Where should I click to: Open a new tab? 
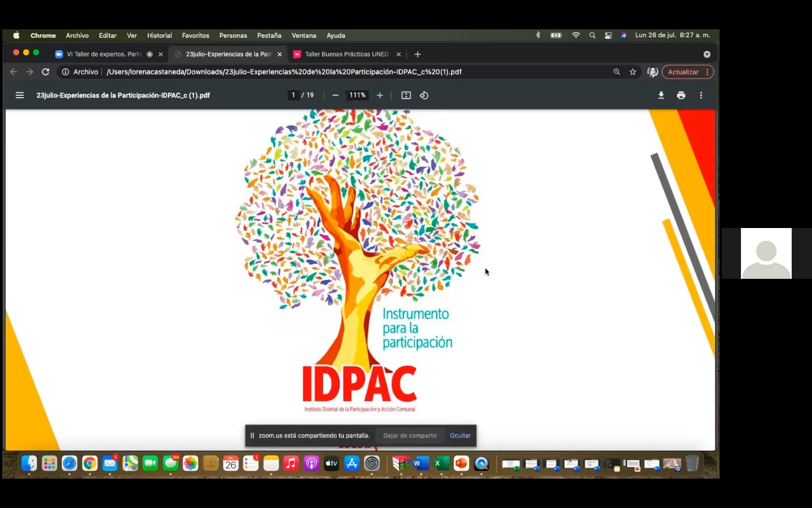(x=417, y=54)
